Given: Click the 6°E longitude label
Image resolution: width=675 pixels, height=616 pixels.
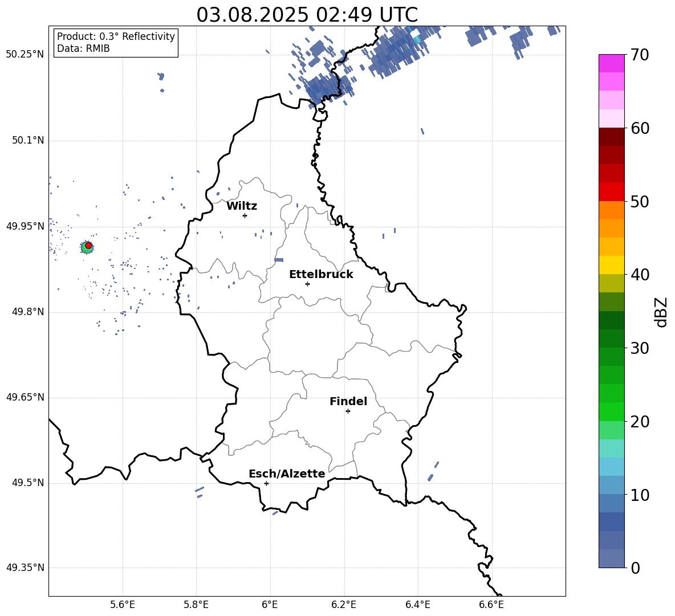Looking at the screenshot, I should point(270,605).
